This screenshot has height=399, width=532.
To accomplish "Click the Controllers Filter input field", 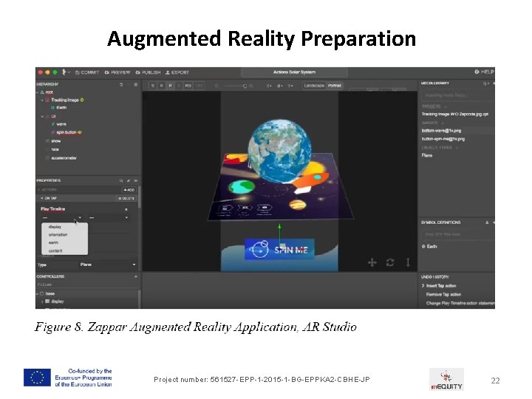I will click(87, 284).
